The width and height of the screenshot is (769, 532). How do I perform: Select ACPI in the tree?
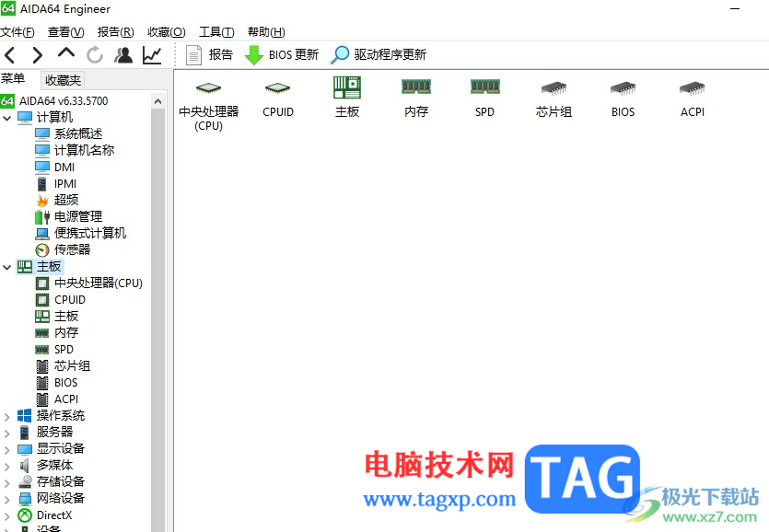pyautogui.click(x=57, y=399)
